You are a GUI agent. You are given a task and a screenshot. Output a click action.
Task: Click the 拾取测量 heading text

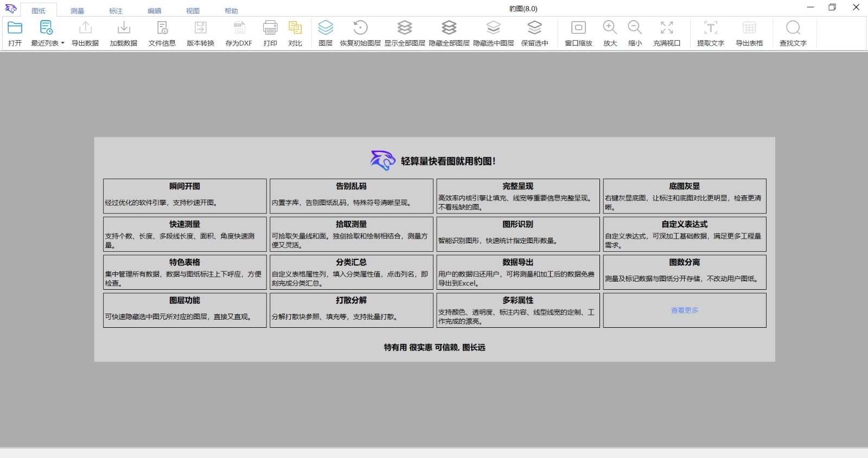point(352,224)
